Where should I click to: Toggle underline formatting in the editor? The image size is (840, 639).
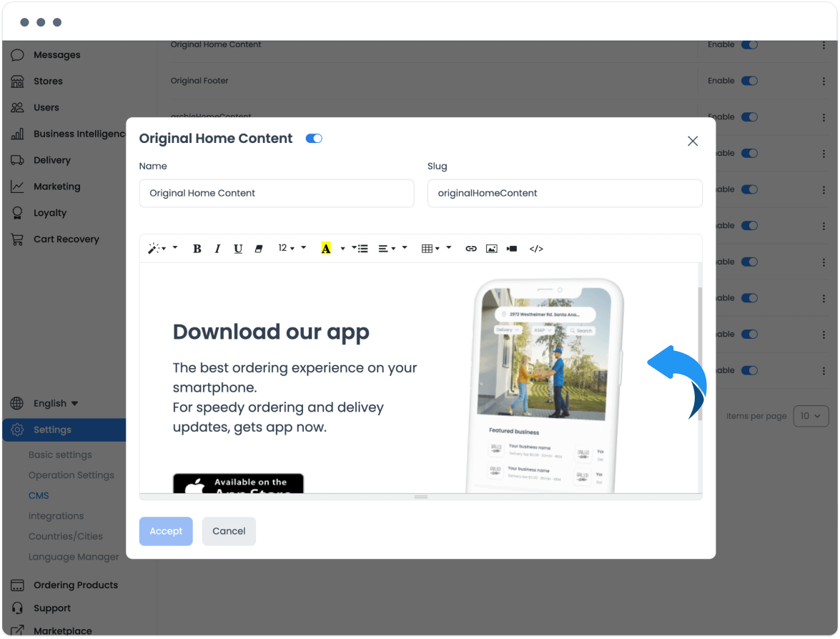tap(238, 249)
